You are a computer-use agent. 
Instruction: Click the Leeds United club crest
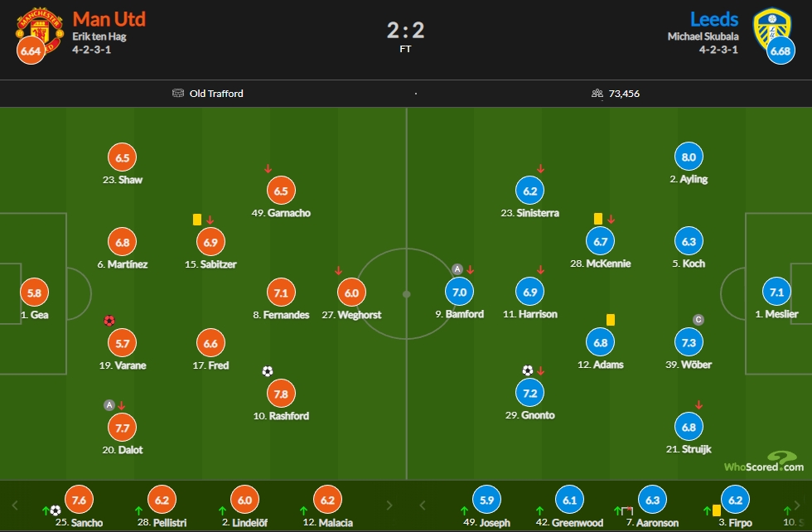[x=772, y=29]
